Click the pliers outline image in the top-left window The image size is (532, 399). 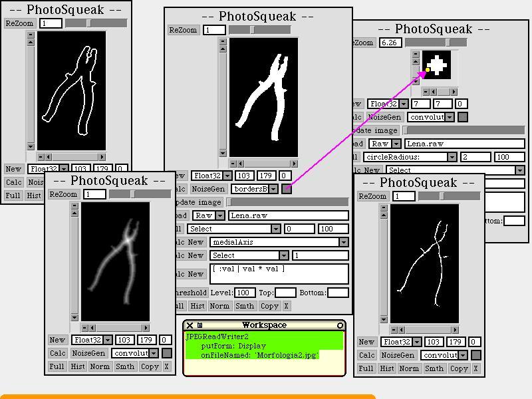pyautogui.click(x=71, y=90)
